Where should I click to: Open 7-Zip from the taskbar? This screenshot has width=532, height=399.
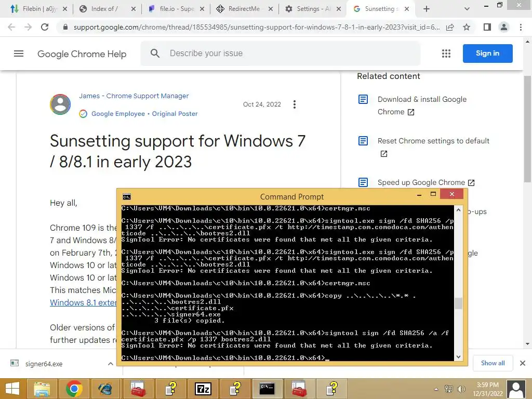[x=203, y=389]
